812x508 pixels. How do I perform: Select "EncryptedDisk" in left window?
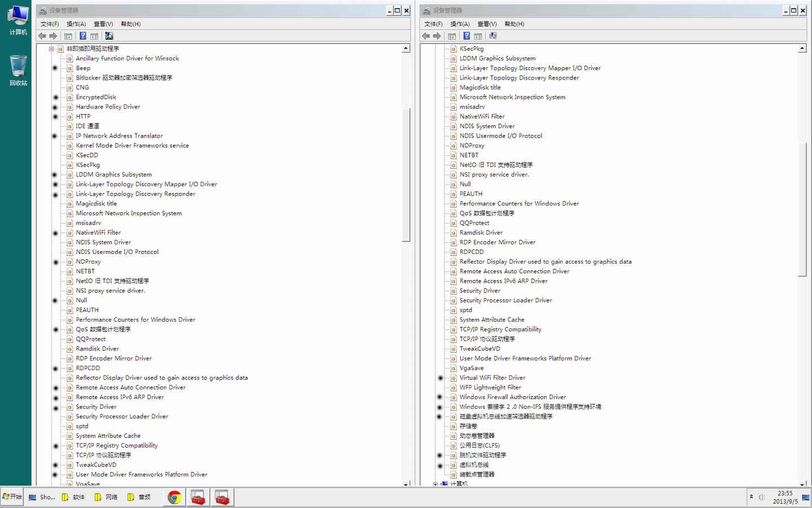96,97
